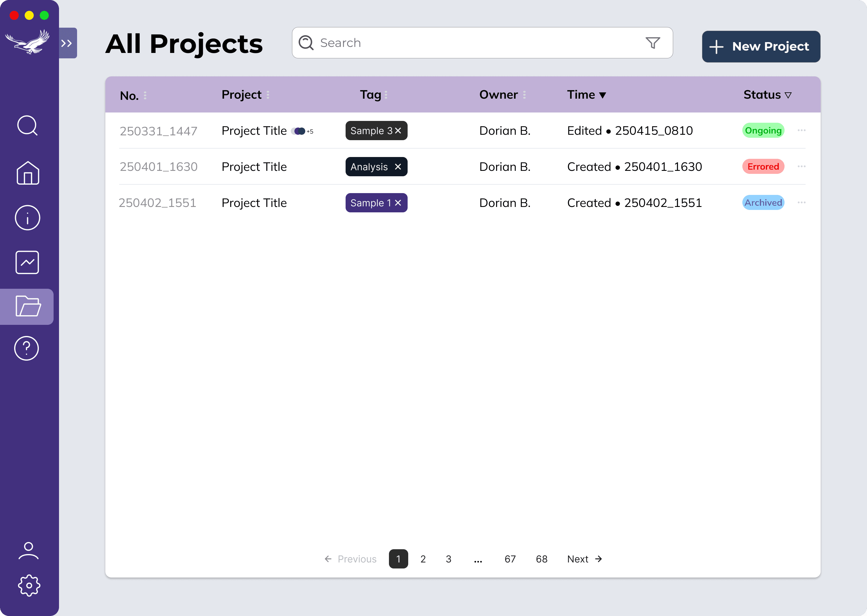Open the help question mark icon
The image size is (867, 616).
click(x=26, y=348)
